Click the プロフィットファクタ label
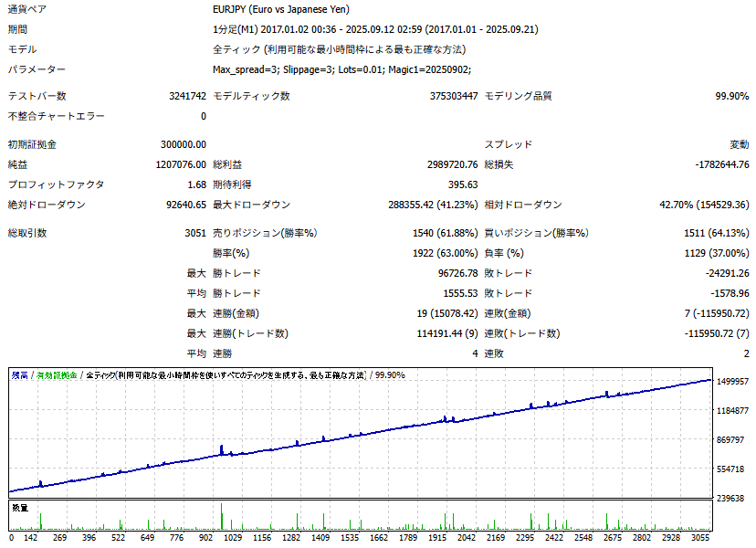 click(x=57, y=184)
